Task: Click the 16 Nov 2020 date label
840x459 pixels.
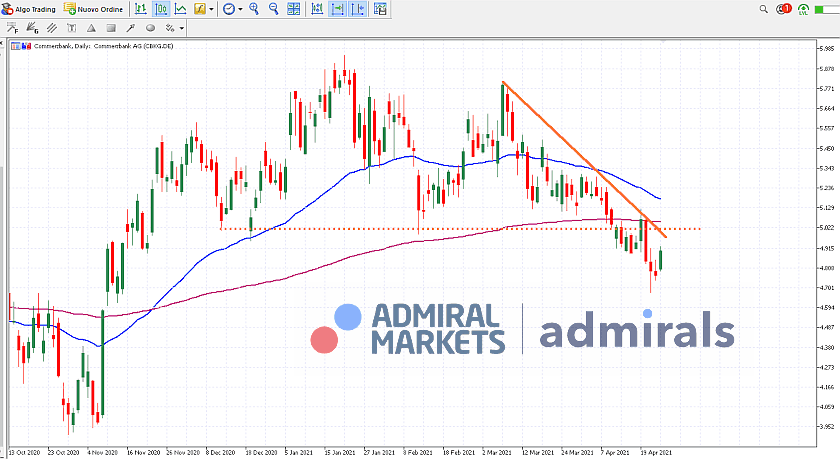Action: coord(143,453)
